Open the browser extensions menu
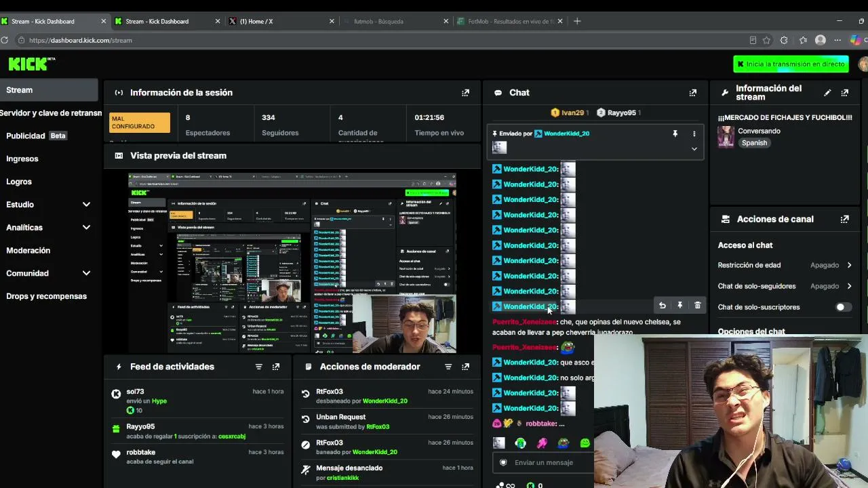The image size is (868, 488). (x=784, y=40)
